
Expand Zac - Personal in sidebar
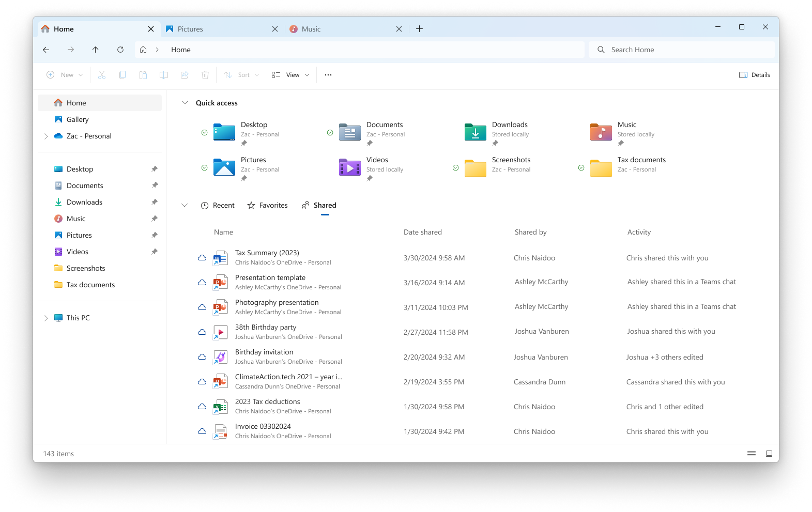point(46,136)
